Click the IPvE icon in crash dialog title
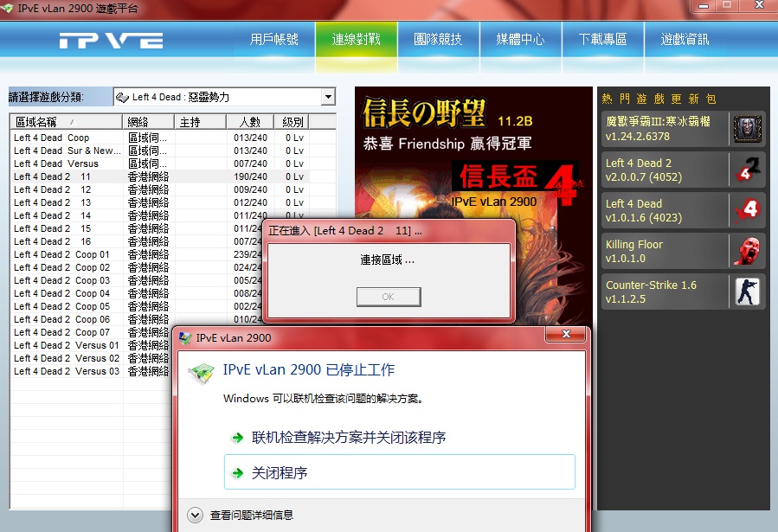Viewport: 778px width, 532px height. pyautogui.click(x=185, y=338)
